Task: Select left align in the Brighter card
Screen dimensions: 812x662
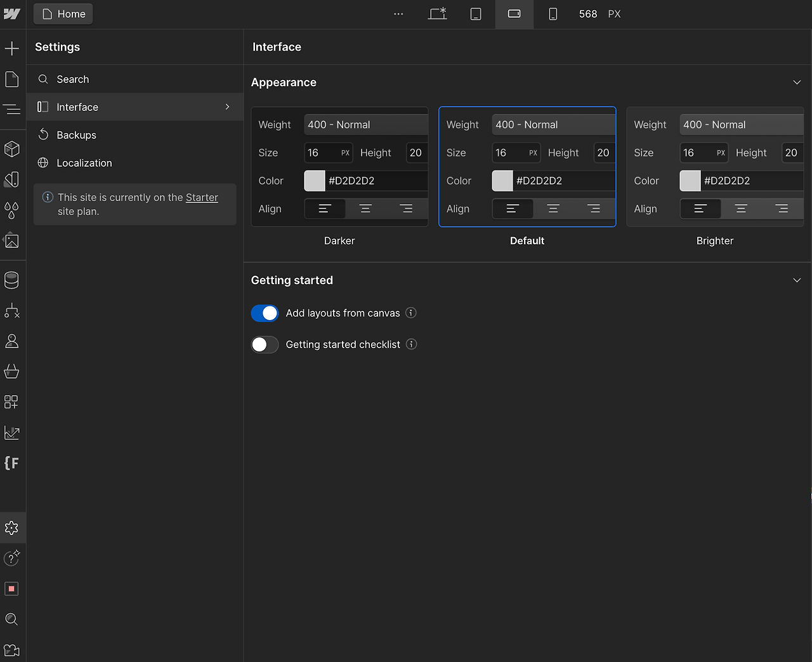Action: click(700, 209)
